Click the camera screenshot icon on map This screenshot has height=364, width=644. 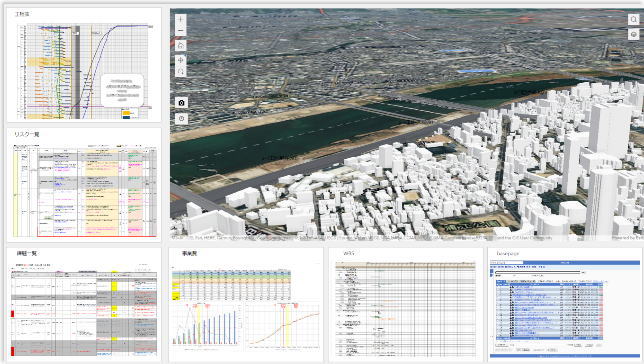tap(182, 103)
